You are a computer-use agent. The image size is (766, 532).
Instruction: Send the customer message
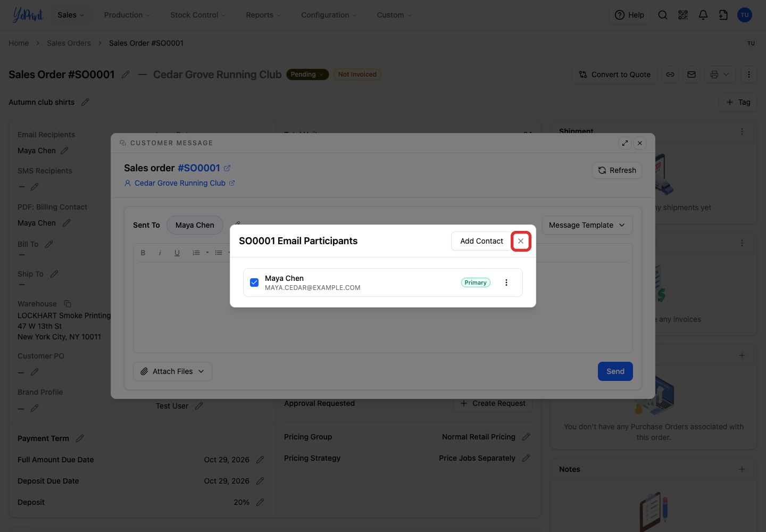coord(615,371)
